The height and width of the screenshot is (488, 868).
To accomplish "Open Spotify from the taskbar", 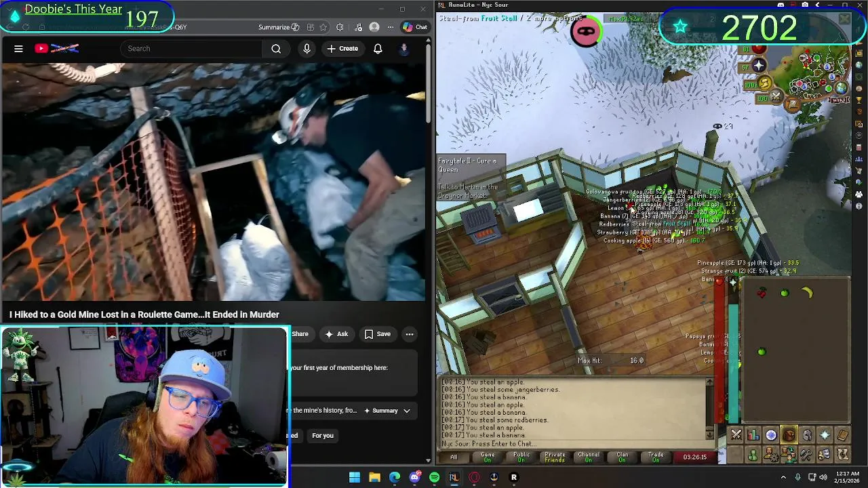I will (434, 477).
